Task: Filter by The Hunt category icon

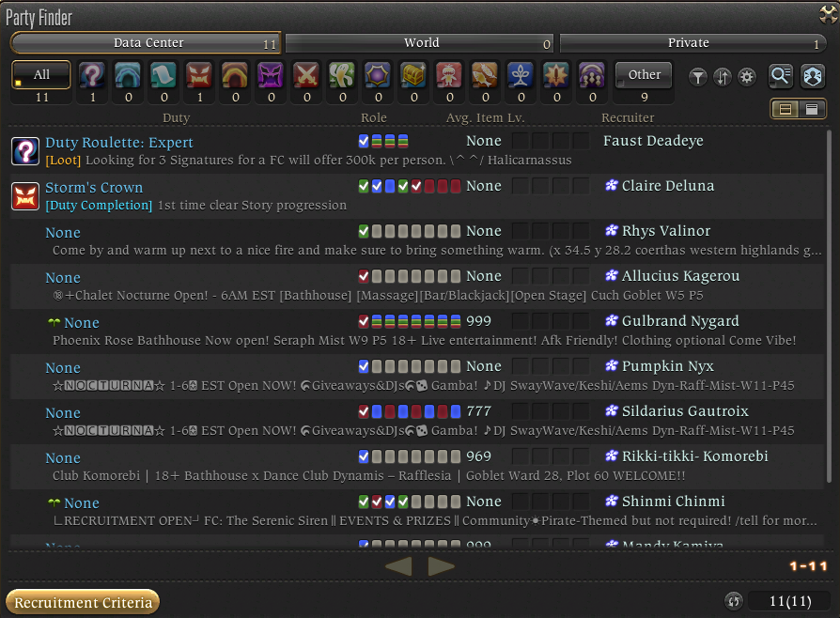Action: 449,75
